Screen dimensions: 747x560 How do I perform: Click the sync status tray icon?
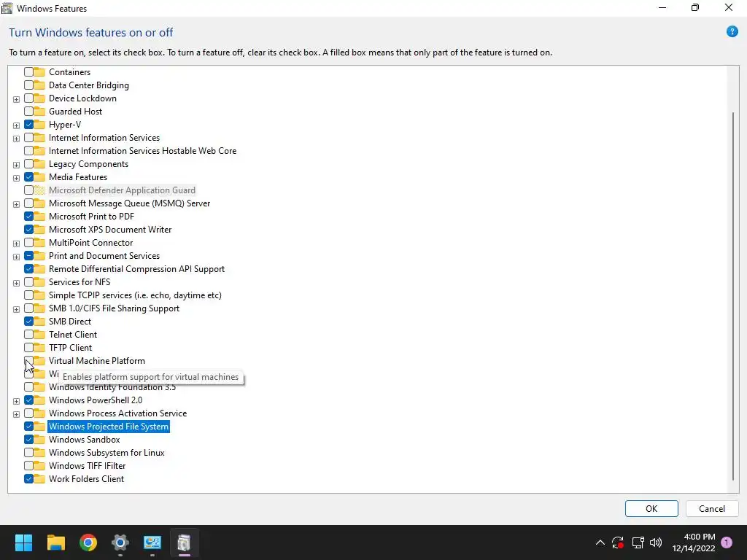click(x=618, y=542)
